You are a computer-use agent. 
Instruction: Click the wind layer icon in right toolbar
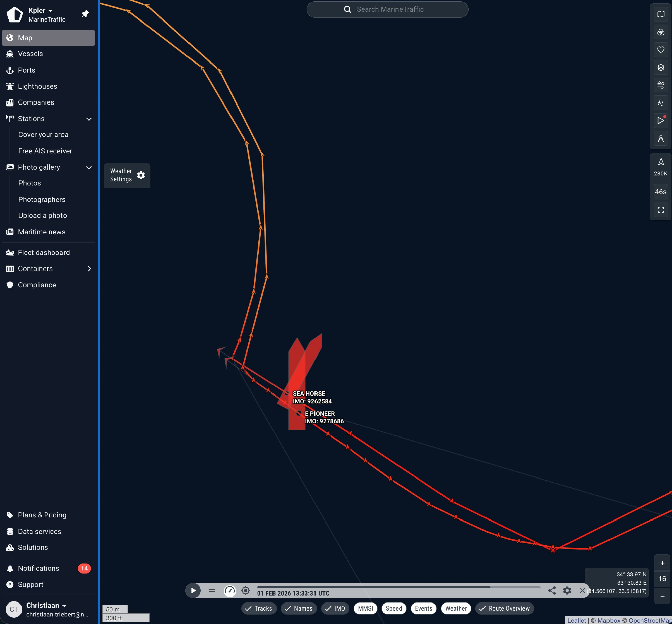point(660,85)
